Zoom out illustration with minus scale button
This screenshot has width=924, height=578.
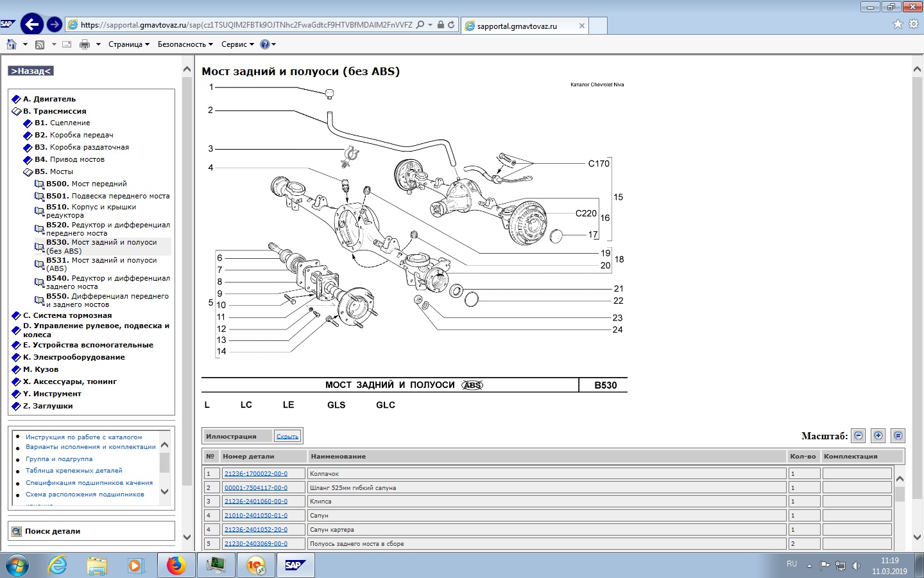(859, 435)
